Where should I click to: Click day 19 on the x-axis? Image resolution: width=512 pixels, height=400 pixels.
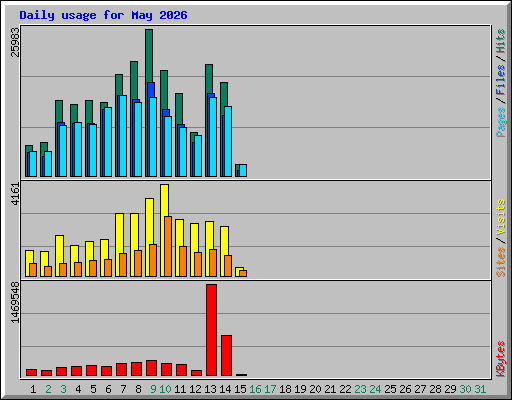300,389
